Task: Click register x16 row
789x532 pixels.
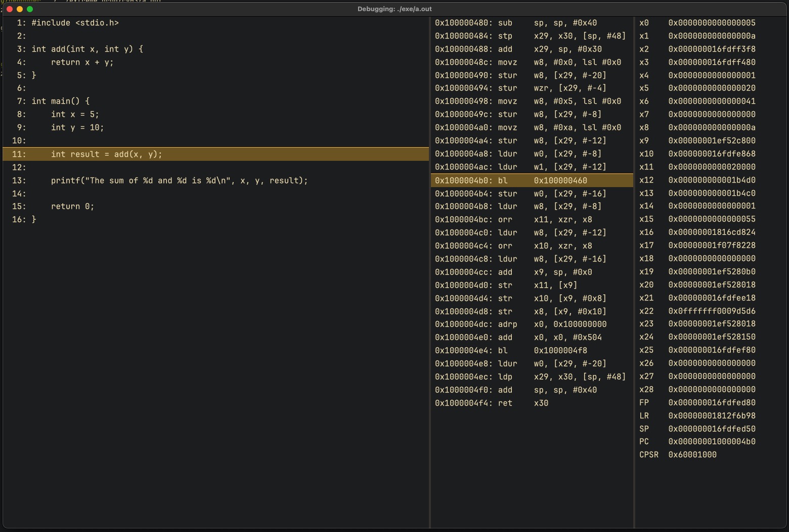Action: pyautogui.click(x=711, y=232)
